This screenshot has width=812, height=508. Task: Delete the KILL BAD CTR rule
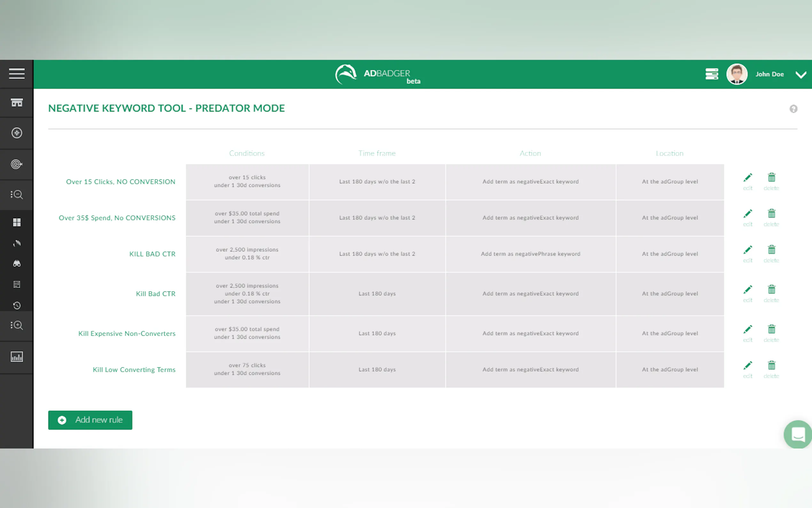click(771, 253)
